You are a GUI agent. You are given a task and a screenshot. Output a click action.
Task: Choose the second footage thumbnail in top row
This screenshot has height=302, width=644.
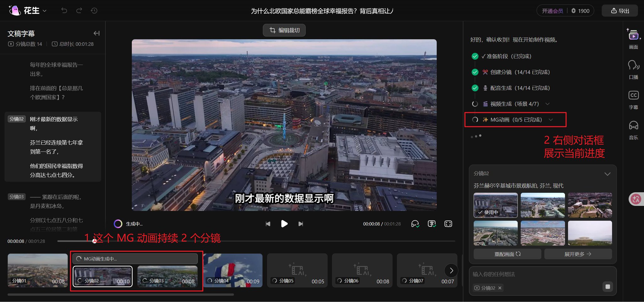pos(543,205)
